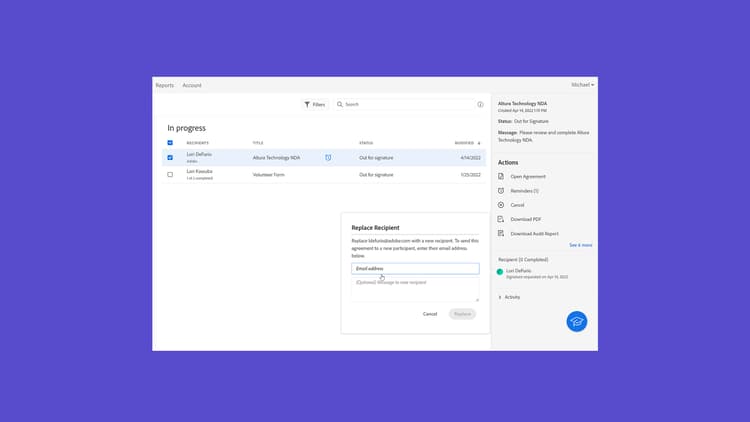Expand the Activity section
Screen dimensions: 750x422
[x=509, y=297]
